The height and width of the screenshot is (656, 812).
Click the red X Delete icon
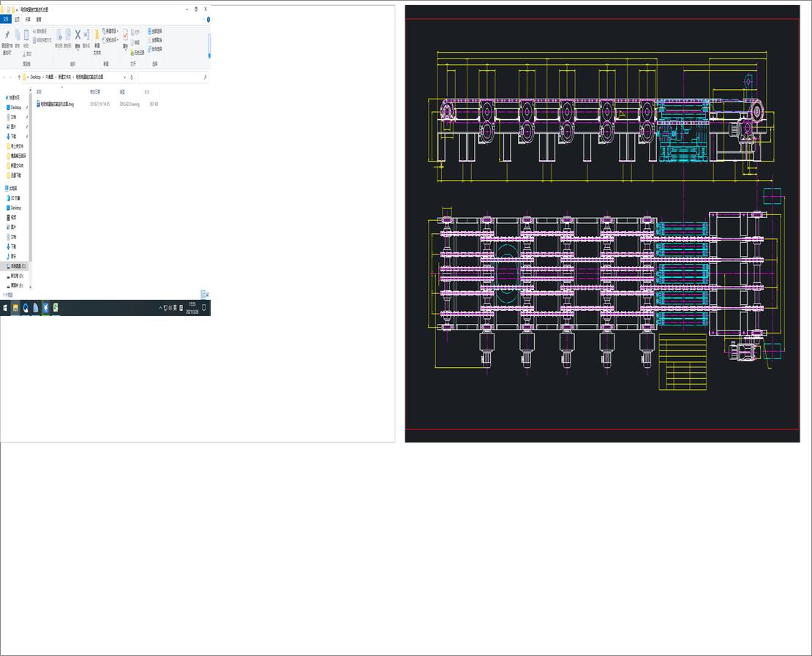coord(78,35)
